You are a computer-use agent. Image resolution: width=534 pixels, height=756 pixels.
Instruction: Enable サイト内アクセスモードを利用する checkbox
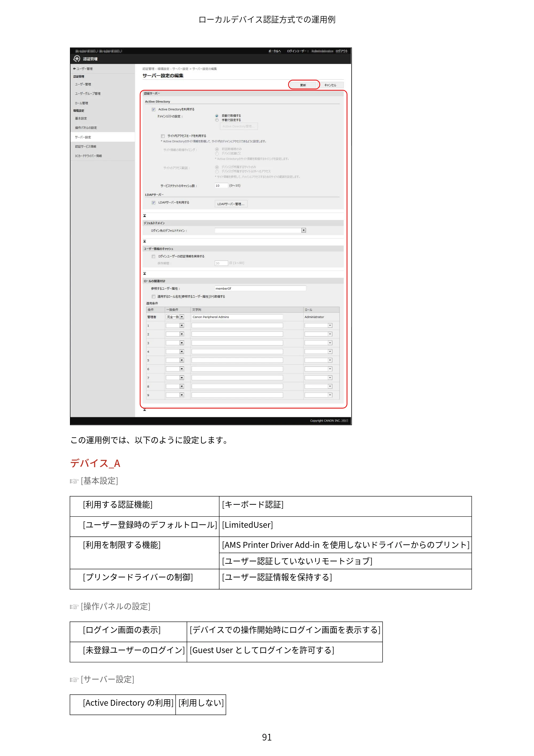coord(163,136)
